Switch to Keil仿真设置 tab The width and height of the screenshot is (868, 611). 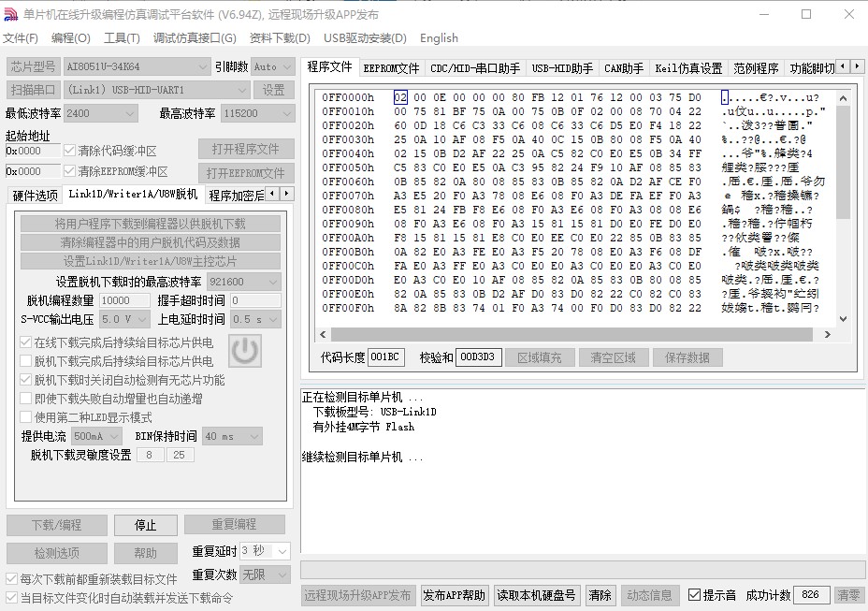coord(688,67)
